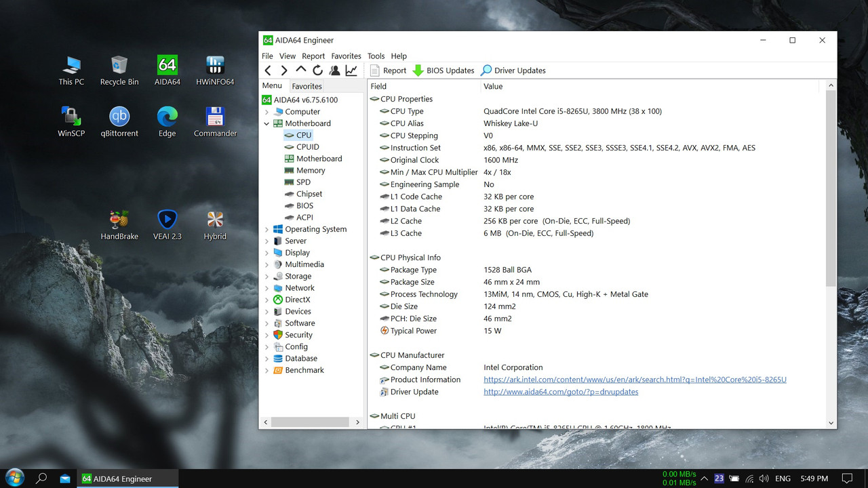
Task: Open the Help menu
Action: tap(399, 56)
